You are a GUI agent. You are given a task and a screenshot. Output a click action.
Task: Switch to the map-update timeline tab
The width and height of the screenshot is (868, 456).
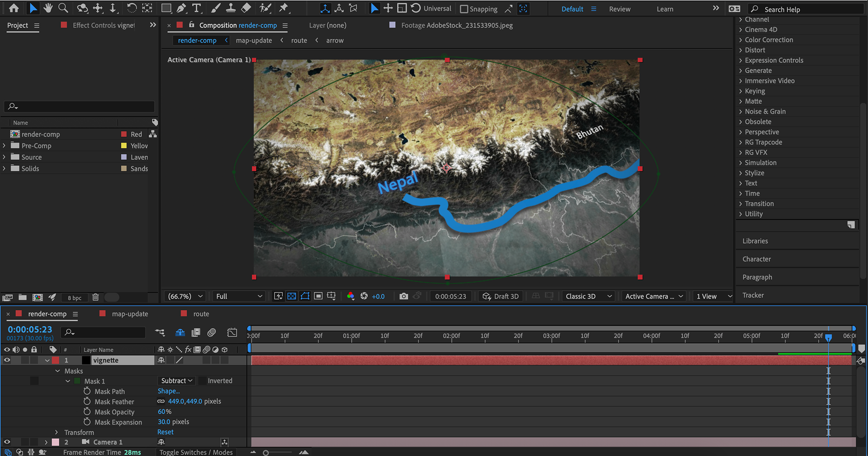click(130, 314)
